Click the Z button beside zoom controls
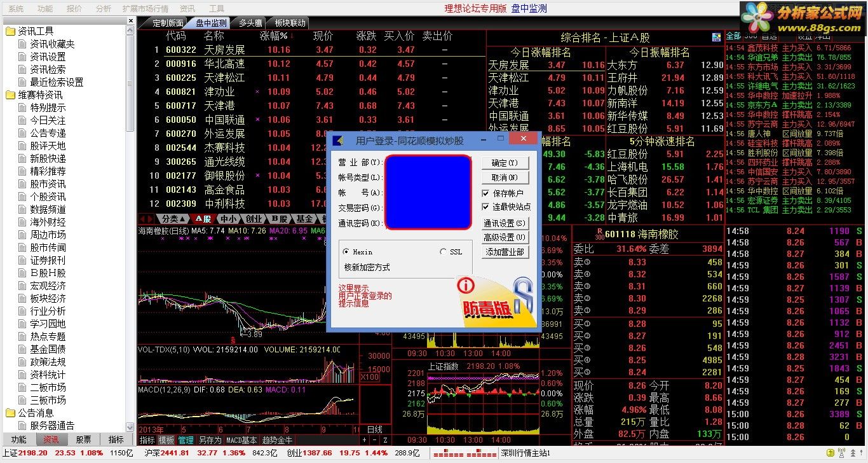Viewport: 868px width, 463px height. click(x=385, y=440)
